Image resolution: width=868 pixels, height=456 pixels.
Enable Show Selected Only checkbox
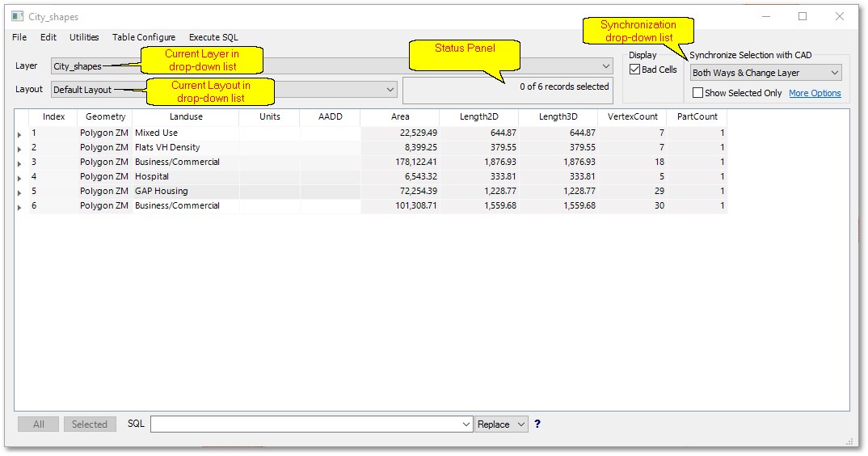[698, 92]
